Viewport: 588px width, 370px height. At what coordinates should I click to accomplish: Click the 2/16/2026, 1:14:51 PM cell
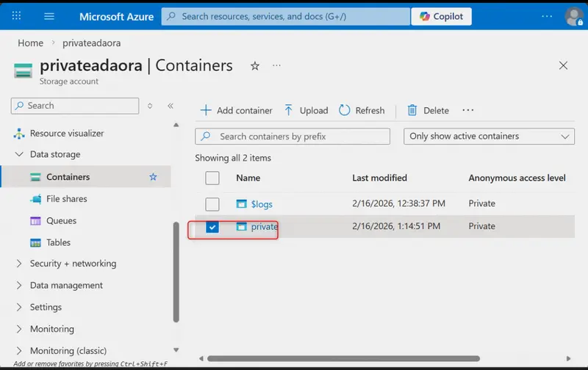396,226
